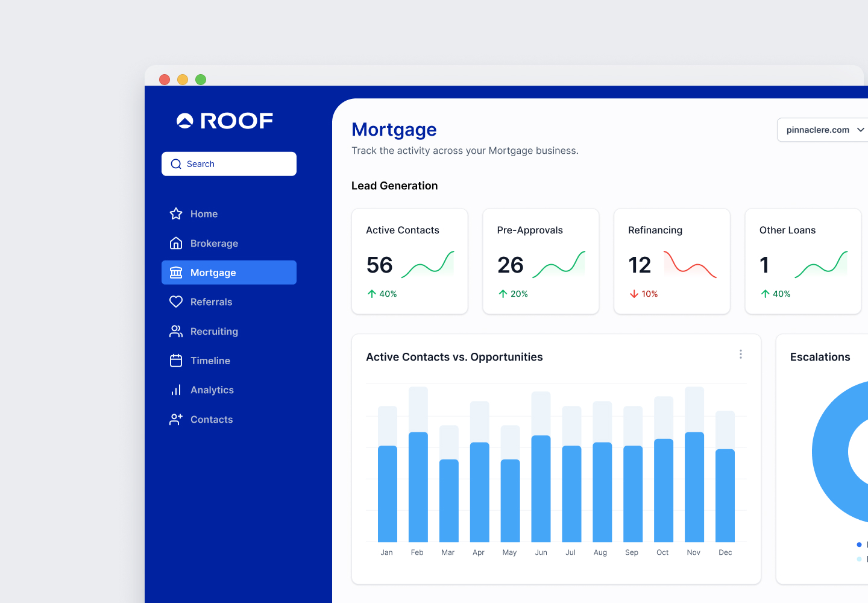Click the Lead Generation heading
The height and width of the screenshot is (603, 868).
click(395, 186)
